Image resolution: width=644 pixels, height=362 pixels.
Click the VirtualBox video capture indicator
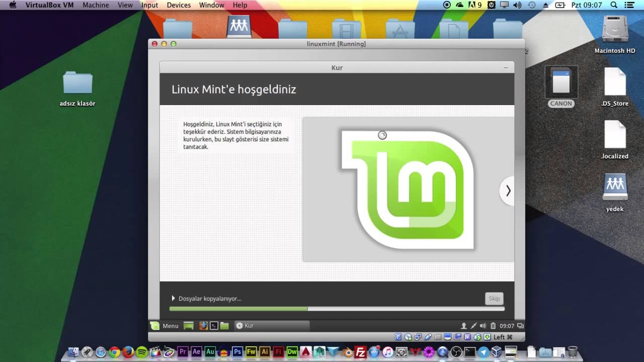coord(457,337)
